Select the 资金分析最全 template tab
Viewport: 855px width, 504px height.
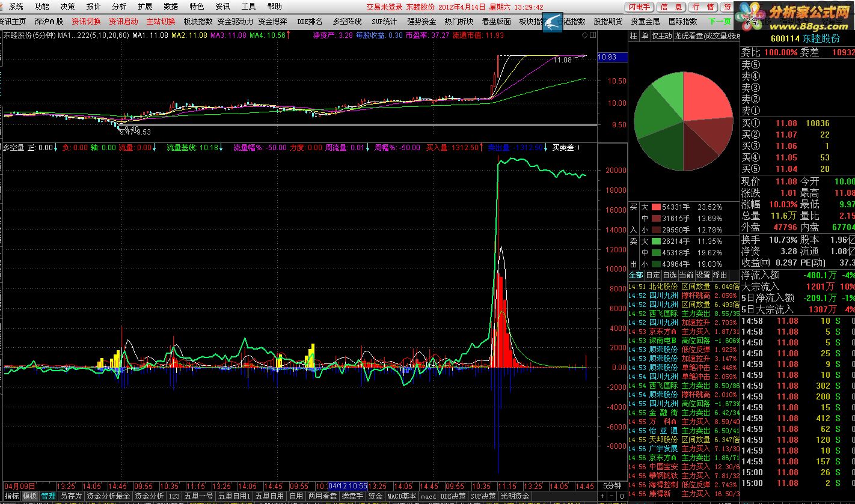click(108, 496)
